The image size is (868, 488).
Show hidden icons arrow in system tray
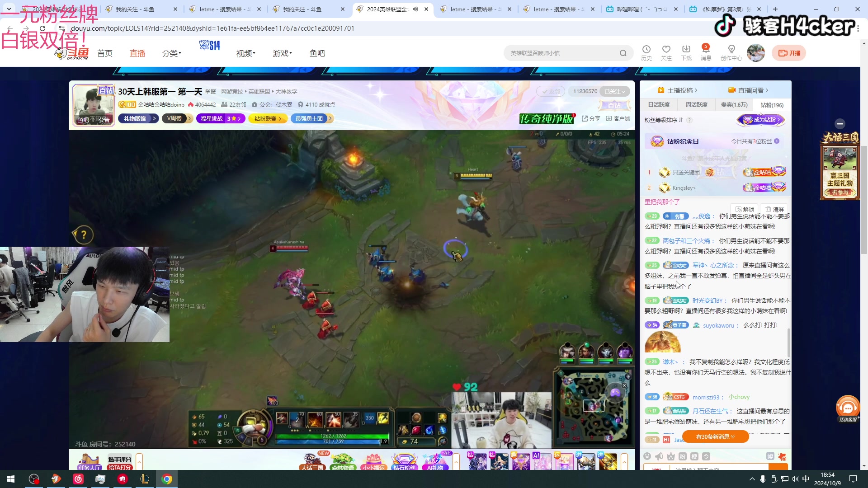752,479
